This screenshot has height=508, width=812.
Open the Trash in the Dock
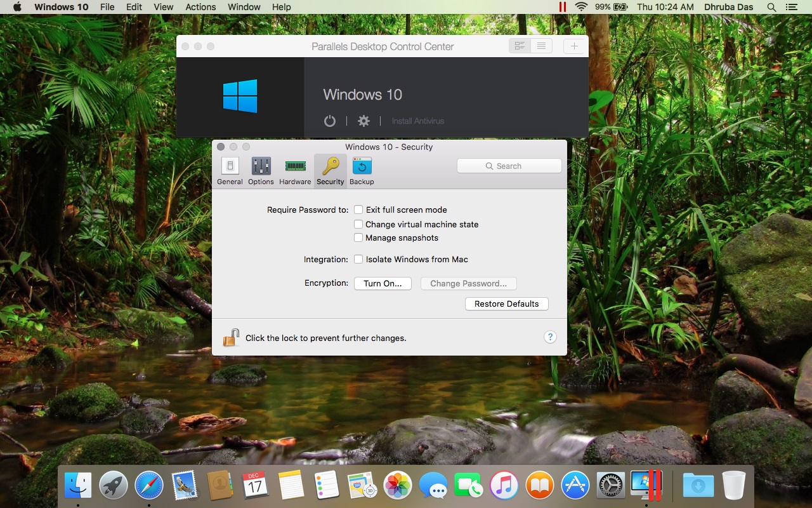click(734, 486)
